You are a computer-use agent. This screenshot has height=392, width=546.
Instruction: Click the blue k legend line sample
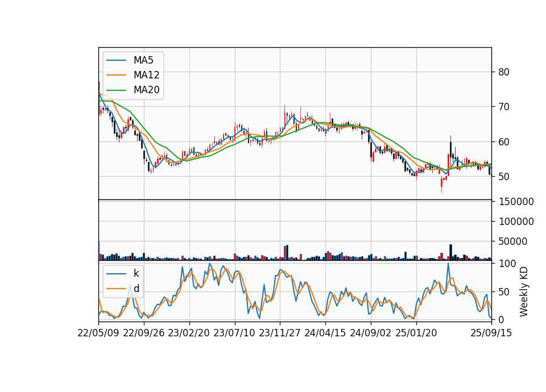pos(116,274)
